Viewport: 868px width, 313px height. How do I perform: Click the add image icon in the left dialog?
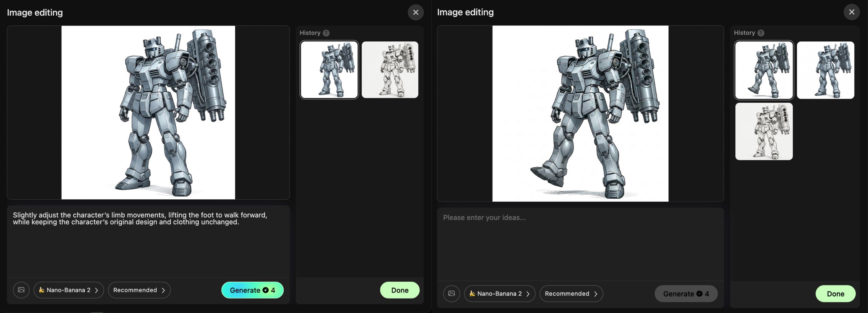[21, 290]
